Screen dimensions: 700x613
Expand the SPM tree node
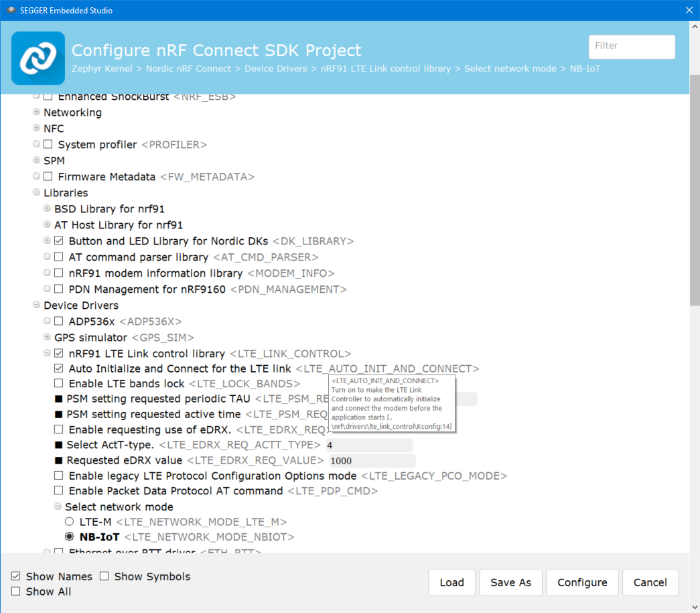[36, 161]
